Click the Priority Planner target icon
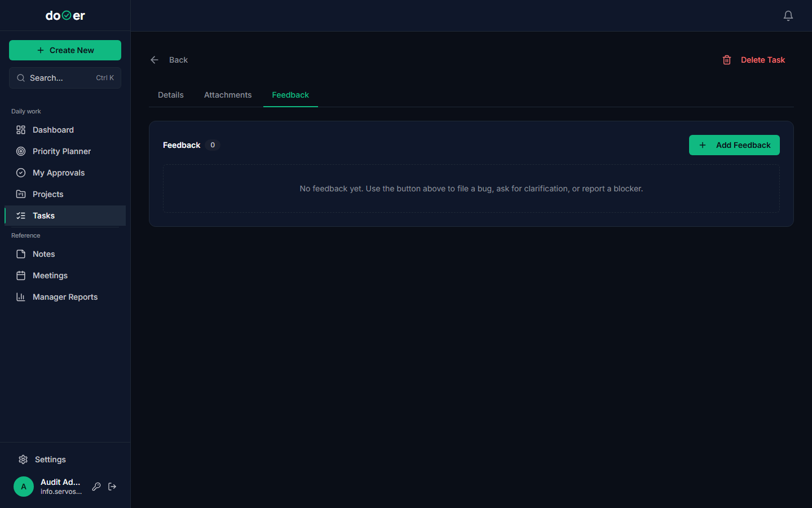 (x=21, y=151)
